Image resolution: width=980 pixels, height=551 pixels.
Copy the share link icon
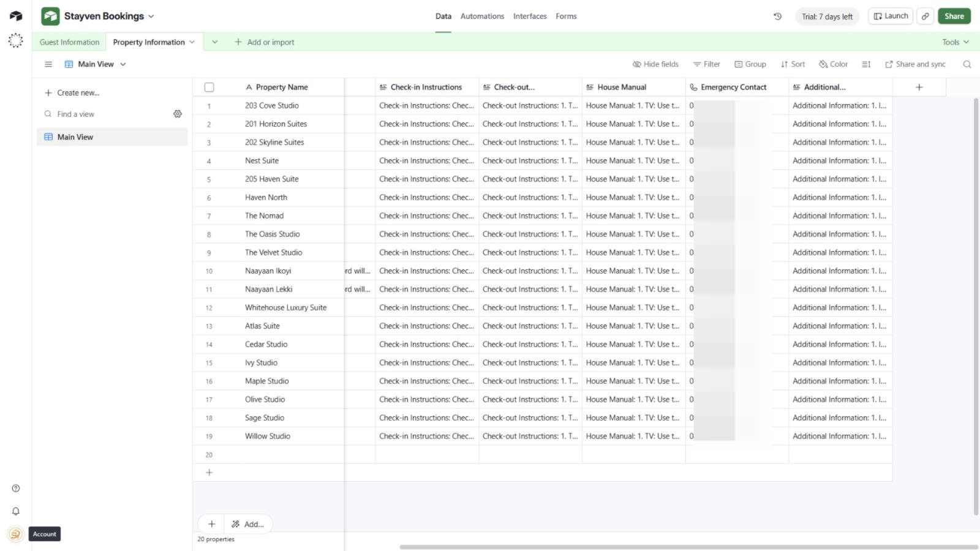coord(925,17)
